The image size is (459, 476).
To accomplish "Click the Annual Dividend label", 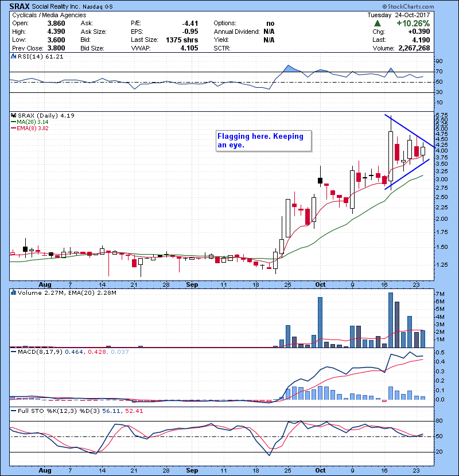I will tap(236, 32).
